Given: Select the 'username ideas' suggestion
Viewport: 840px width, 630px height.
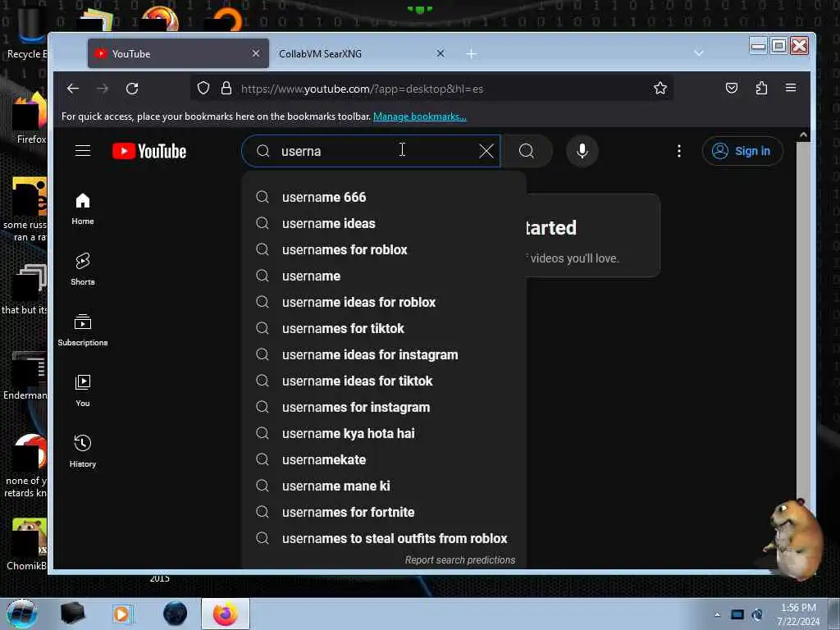Looking at the screenshot, I should (x=384, y=223).
